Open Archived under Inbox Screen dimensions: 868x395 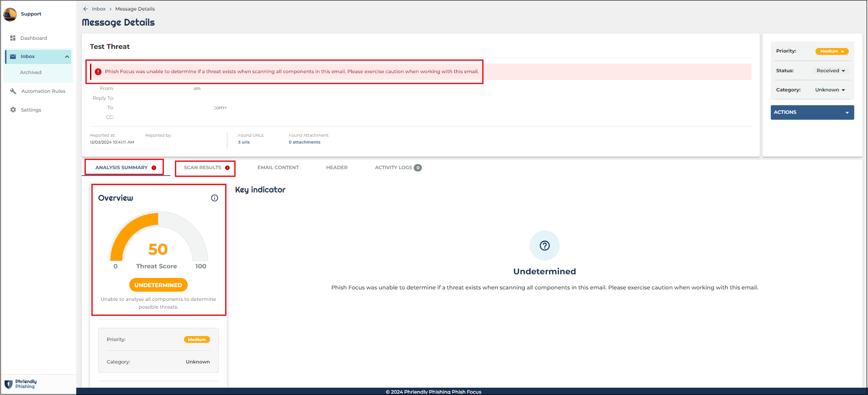(31, 72)
